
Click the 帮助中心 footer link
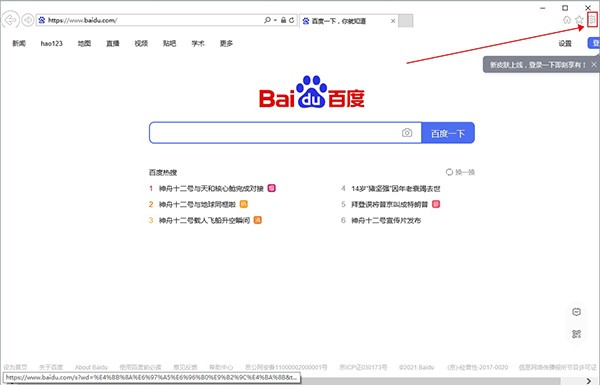221,367
